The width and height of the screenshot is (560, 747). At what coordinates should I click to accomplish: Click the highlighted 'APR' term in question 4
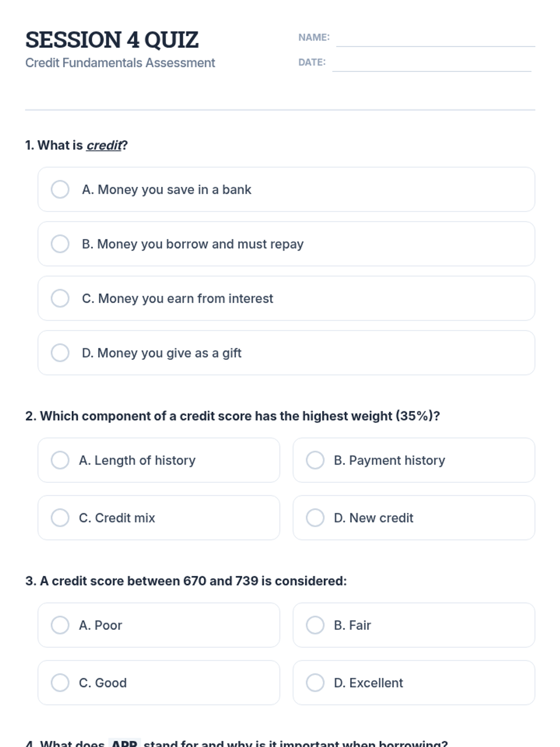tap(124, 743)
